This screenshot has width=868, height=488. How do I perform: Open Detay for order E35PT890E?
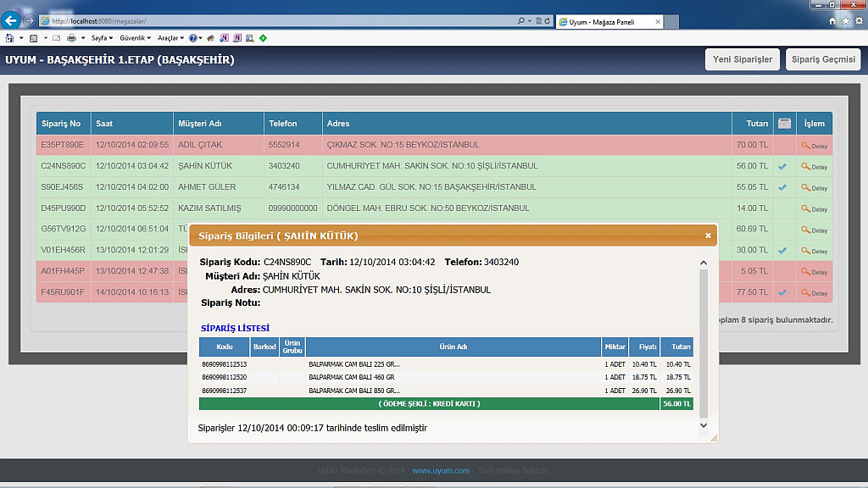point(814,146)
